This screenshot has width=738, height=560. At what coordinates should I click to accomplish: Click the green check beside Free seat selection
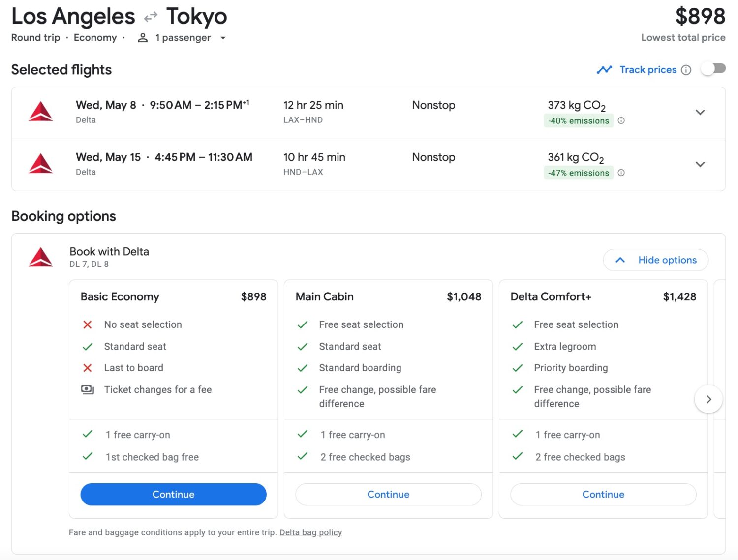click(x=303, y=324)
